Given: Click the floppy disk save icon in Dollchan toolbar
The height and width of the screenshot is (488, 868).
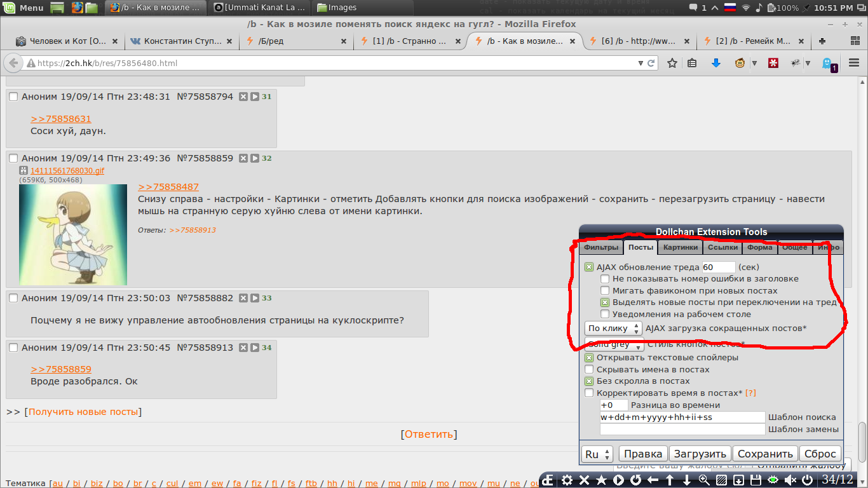Looking at the screenshot, I should 756,480.
